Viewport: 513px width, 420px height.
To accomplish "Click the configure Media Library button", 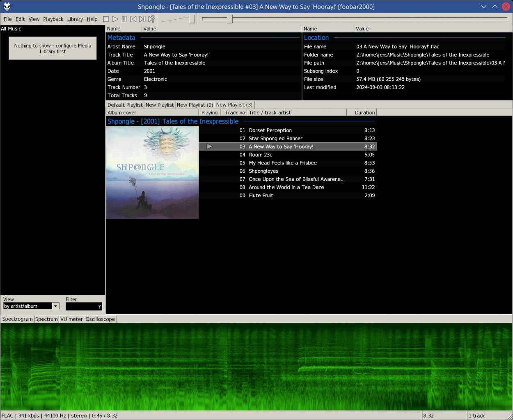I will click(53, 48).
